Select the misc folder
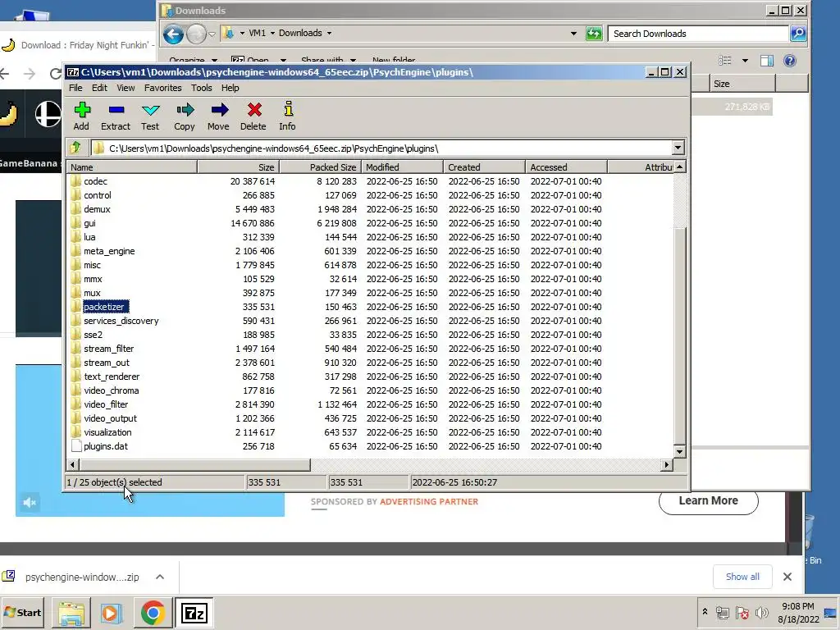Screen dimensions: 840x630 [x=92, y=265]
